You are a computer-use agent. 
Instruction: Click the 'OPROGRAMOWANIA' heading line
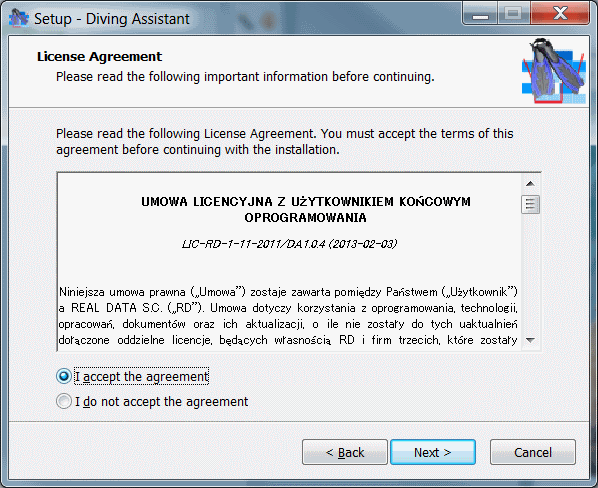tap(305, 218)
